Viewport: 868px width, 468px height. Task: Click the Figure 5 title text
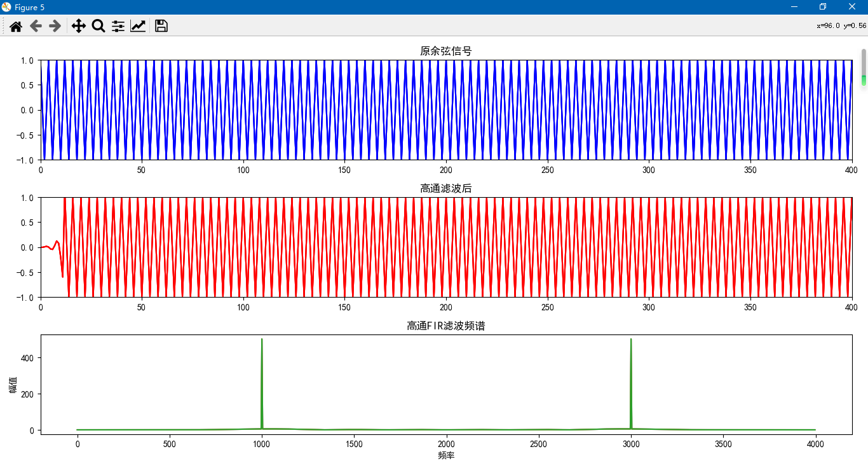pos(30,6)
